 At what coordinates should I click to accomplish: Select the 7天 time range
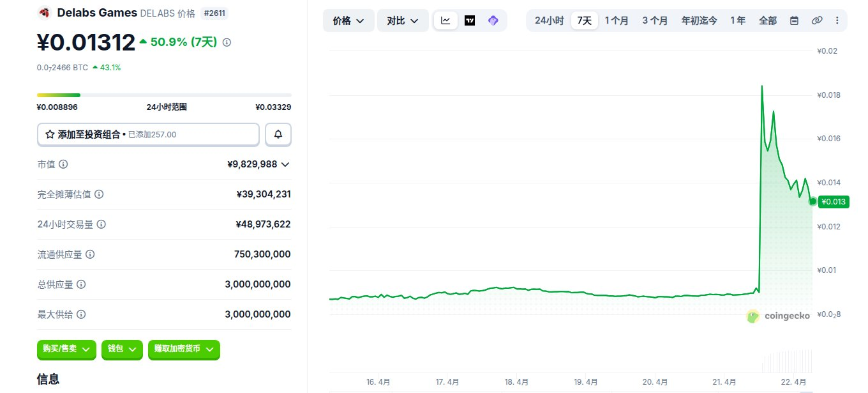coord(584,20)
